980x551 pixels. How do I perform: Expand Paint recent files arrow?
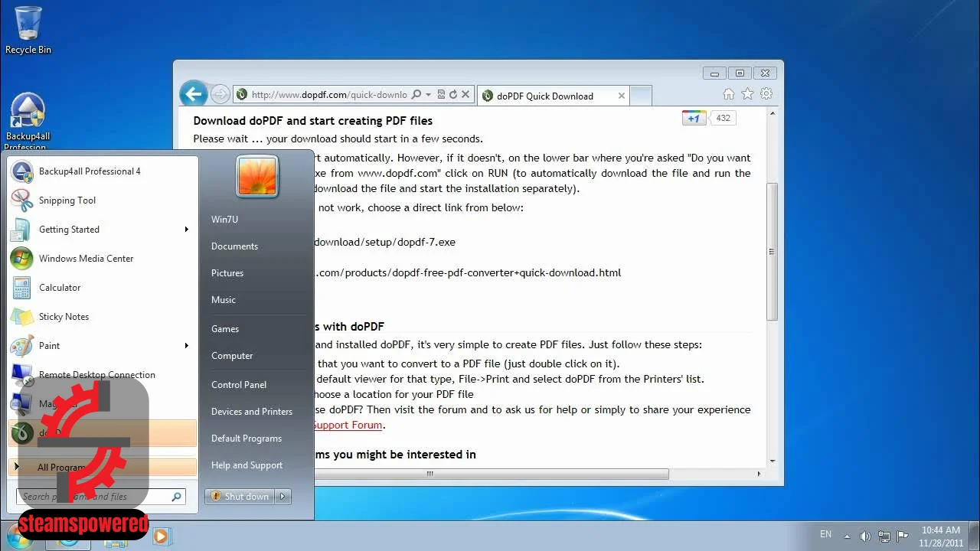point(186,346)
